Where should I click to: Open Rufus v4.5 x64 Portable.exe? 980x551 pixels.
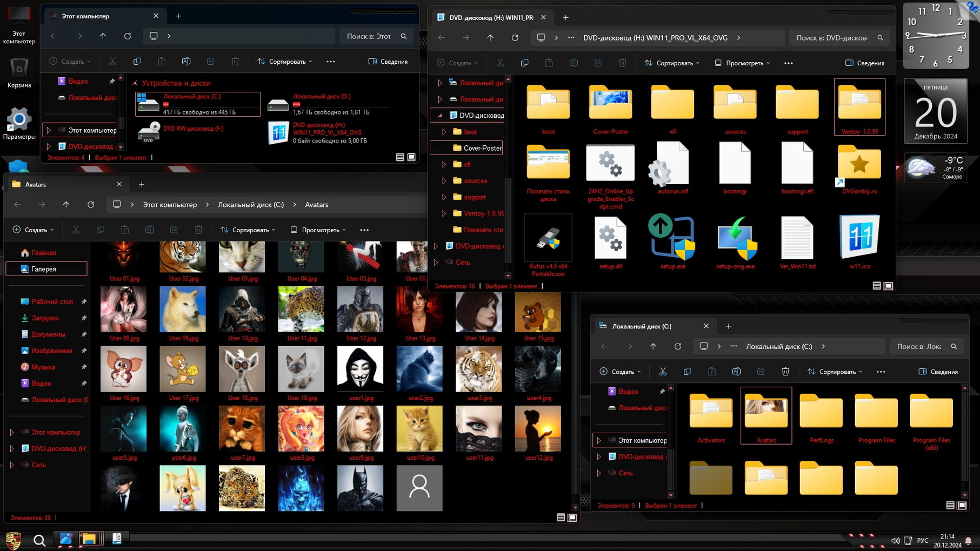[x=548, y=245]
